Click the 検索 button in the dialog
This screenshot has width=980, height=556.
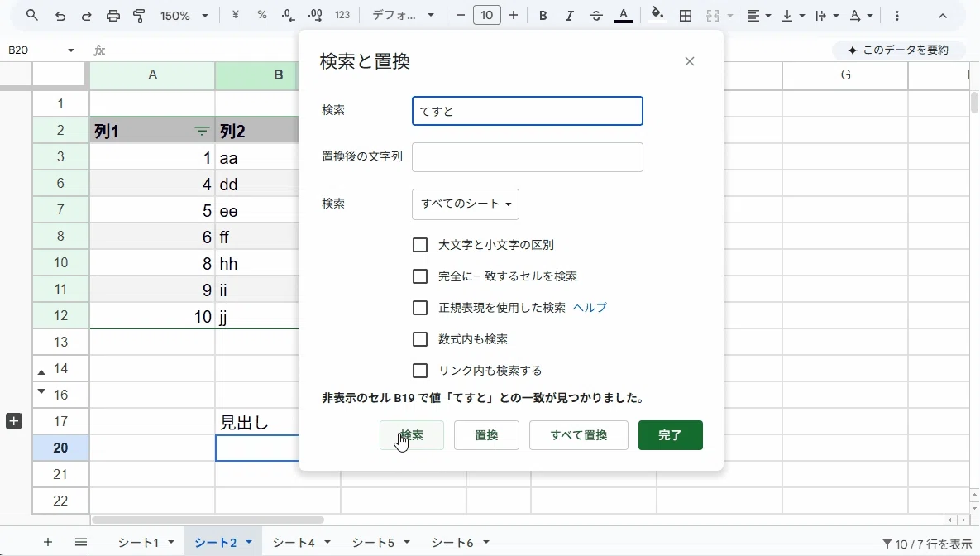(x=412, y=435)
